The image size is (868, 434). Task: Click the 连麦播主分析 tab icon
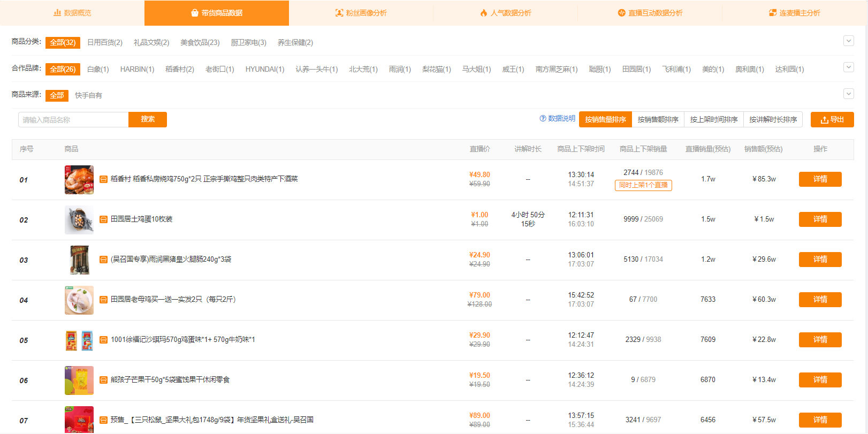click(x=773, y=13)
